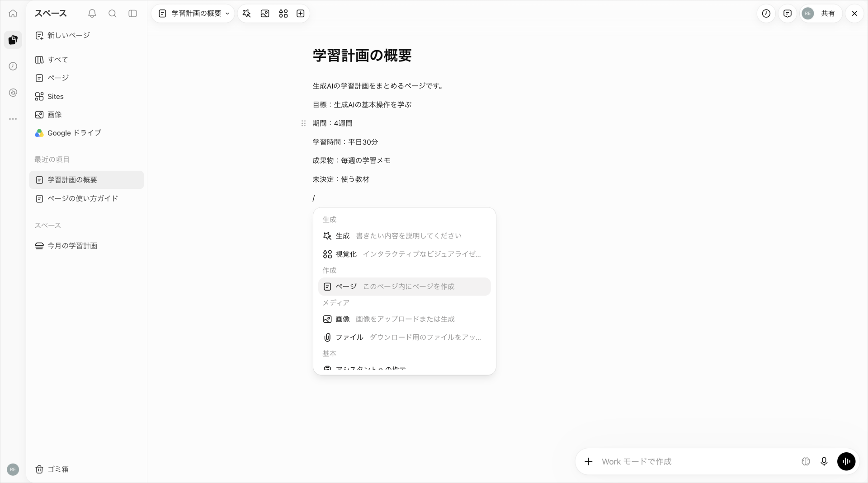Viewport: 868px width, 483px height.
Task: Choose 画像 in slash menu
Action: pyautogui.click(x=404, y=319)
